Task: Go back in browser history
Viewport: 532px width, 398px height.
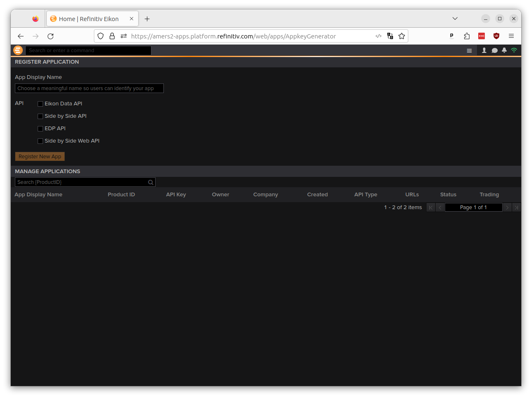Action: coord(21,36)
